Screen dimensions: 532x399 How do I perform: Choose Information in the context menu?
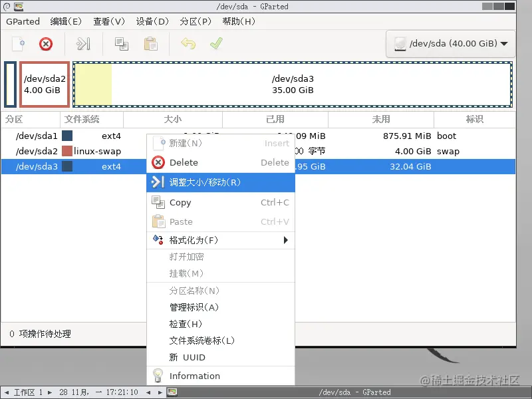[x=221, y=376]
